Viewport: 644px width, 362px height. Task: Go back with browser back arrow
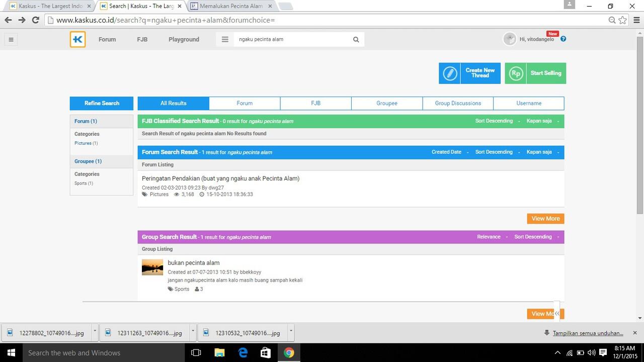click(x=8, y=20)
